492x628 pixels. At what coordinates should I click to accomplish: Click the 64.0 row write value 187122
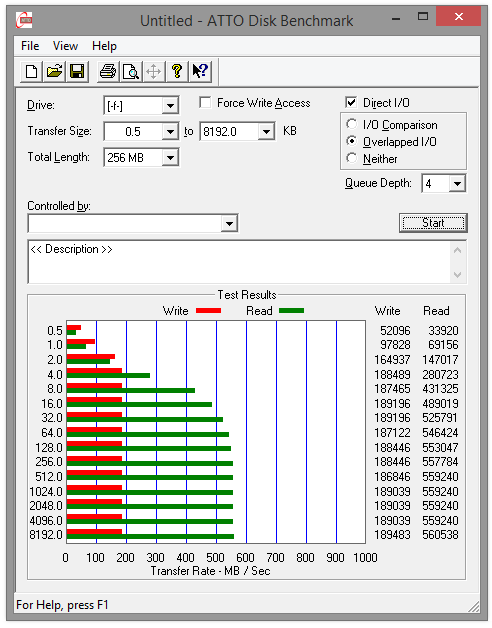[x=392, y=433]
